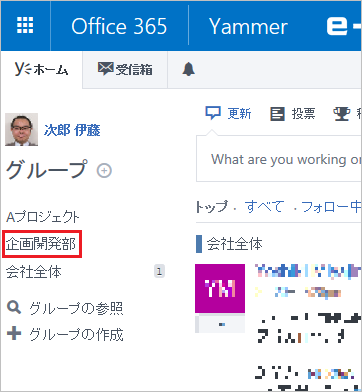Open the Office 365 app launcher grid

click(25, 25)
